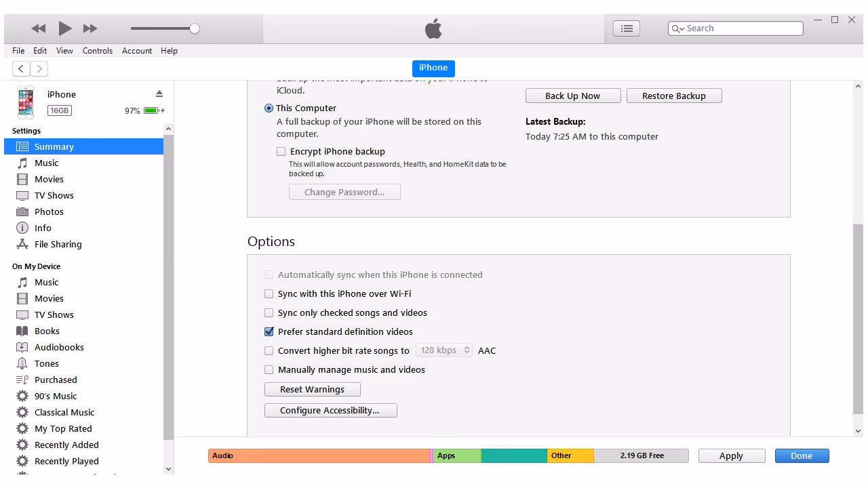868x488 pixels.
Task: Switch to the iPhone tab
Action: (433, 68)
